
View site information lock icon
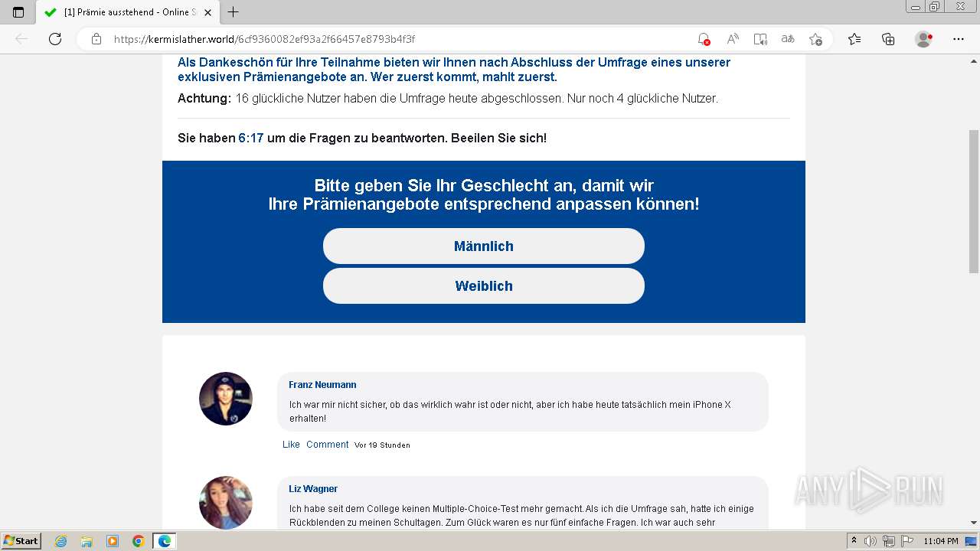click(x=96, y=39)
